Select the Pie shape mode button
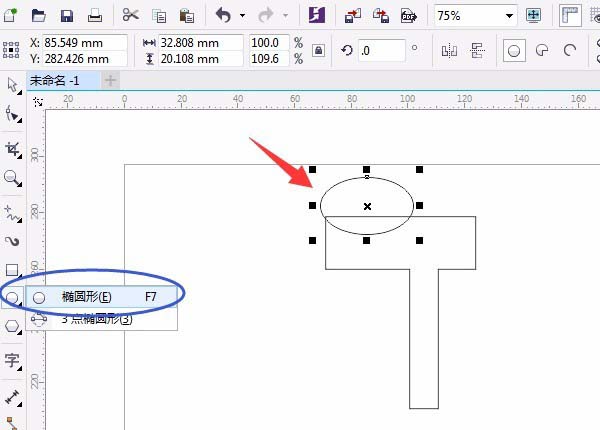Image resolution: width=600 pixels, height=430 pixels. (542, 50)
